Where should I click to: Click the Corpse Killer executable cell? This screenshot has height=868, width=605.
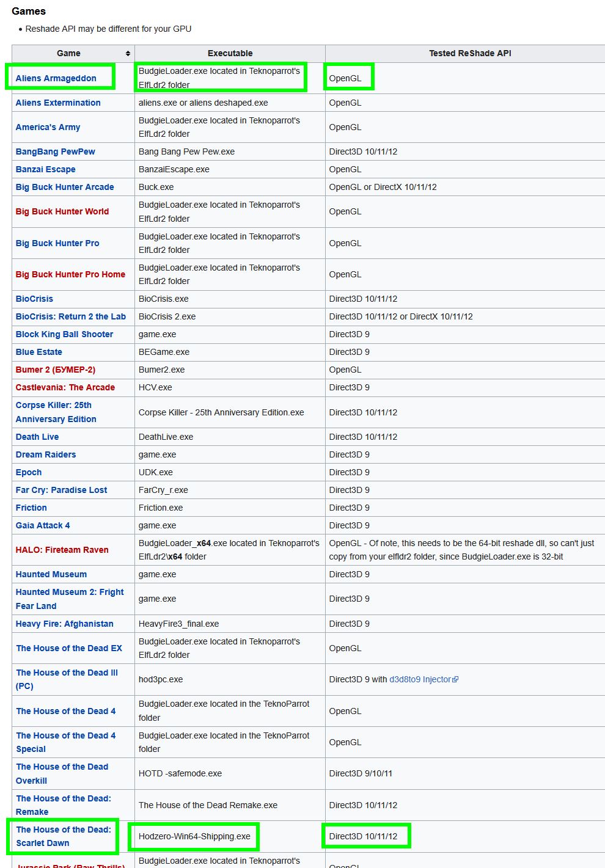[x=230, y=412]
